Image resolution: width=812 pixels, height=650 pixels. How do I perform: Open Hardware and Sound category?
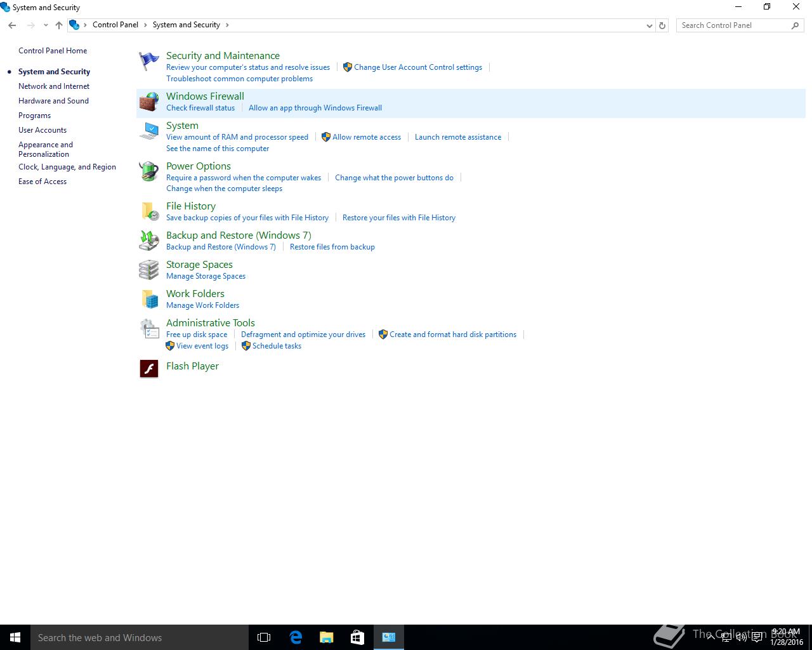pos(53,101)
